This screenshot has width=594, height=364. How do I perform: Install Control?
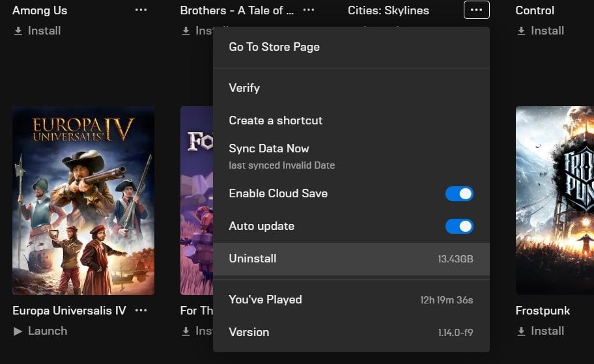click(x=541, y=31)
